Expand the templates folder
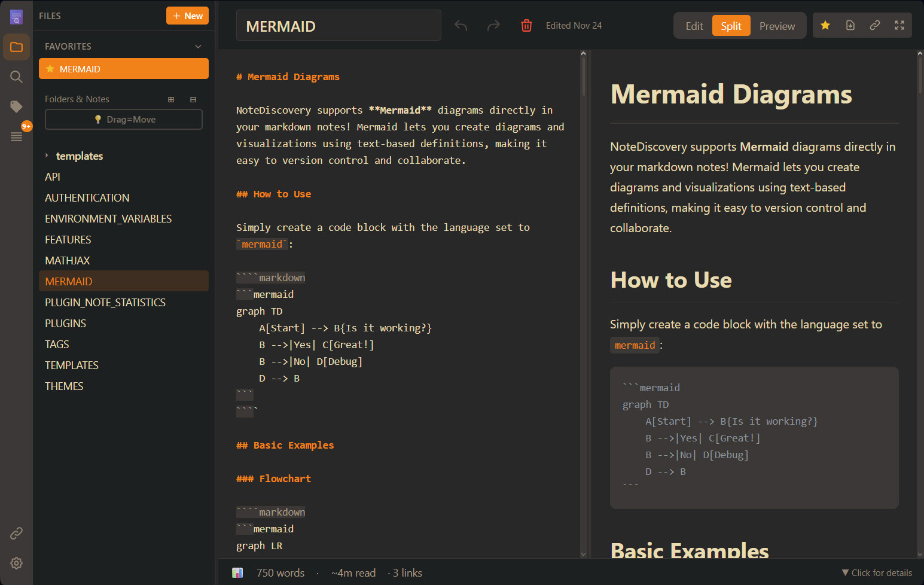 tap(48, 156)
